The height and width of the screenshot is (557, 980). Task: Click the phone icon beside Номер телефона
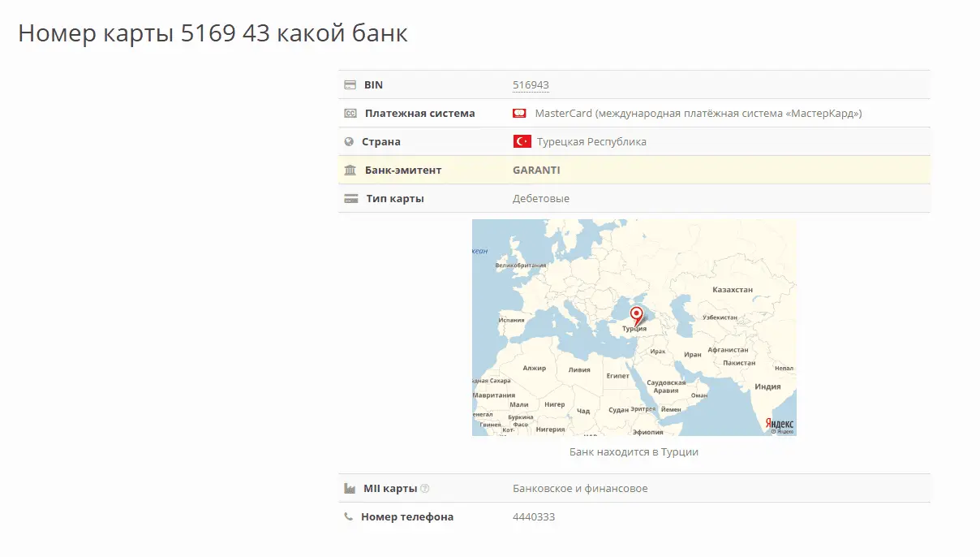(349, 516)
